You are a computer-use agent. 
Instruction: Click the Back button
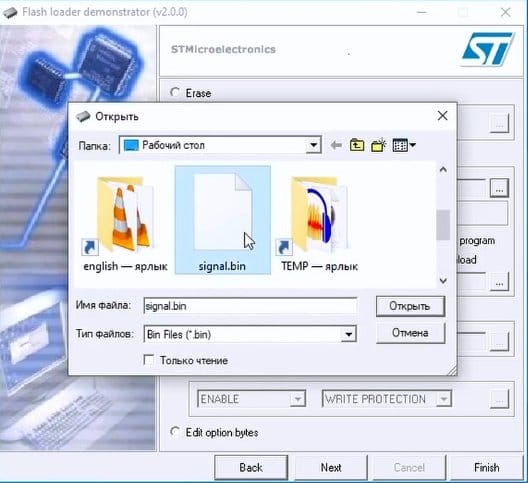click(x=251, y=468)
